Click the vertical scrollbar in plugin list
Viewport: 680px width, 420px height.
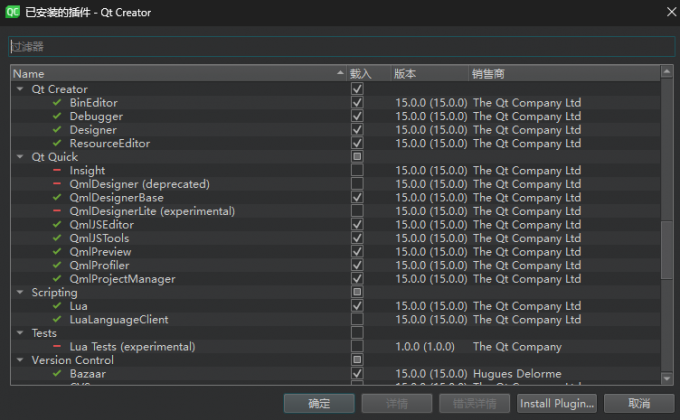(668, 250)
